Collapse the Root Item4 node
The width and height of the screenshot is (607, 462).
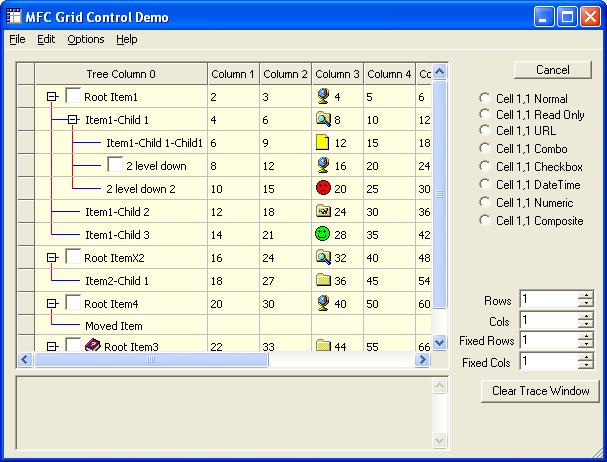[51, 304]
